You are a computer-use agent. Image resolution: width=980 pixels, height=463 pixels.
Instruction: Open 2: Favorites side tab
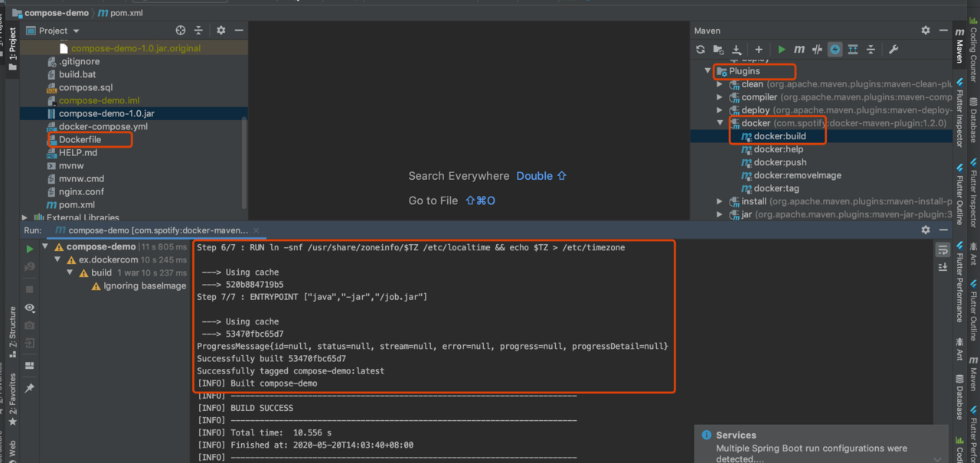tap(12, 400)
